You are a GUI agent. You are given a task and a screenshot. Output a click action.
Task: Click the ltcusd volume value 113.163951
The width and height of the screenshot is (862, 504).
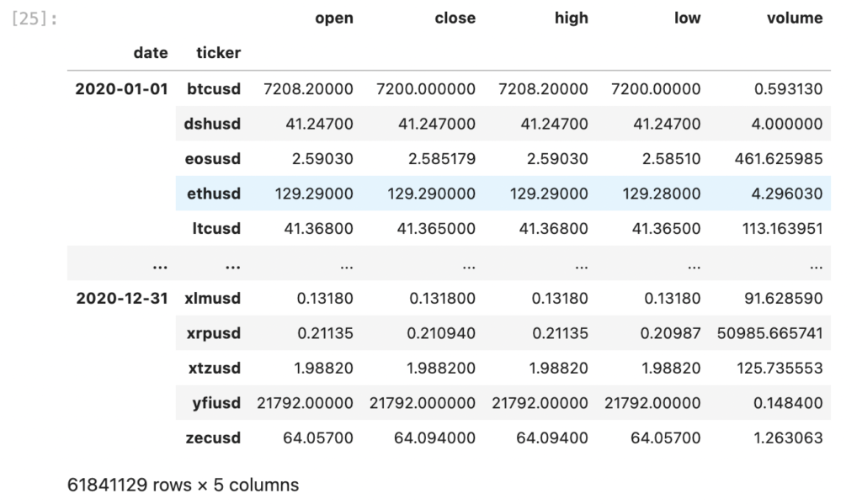tap(782, 229)
